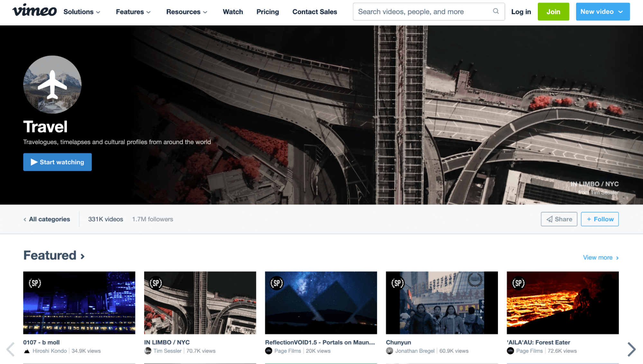Click Start watching button

(x=57, y=162)
